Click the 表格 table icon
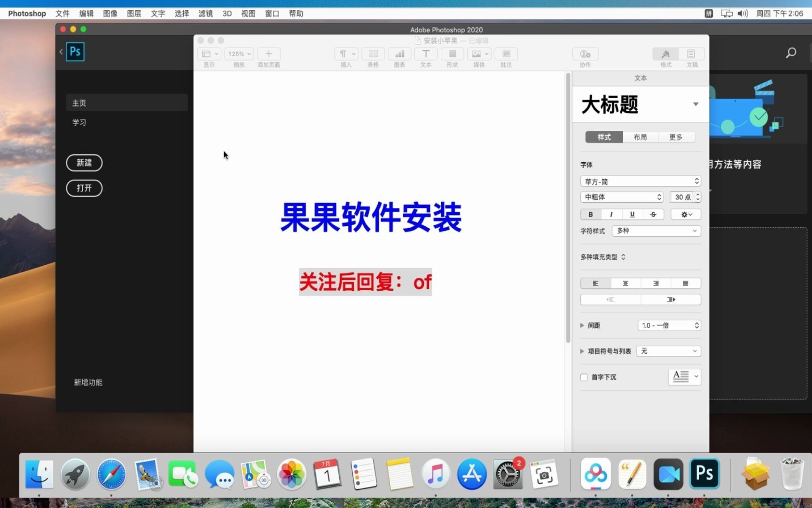The height and width of the screenshot is (508, 812). point(373,54)
